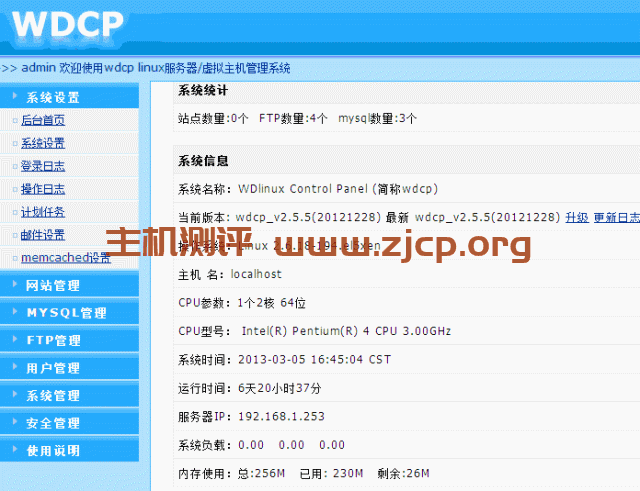This screenshot has width=640, height=491.
Task: Click the 升级 upgrade link
Action: click(577, 217)
